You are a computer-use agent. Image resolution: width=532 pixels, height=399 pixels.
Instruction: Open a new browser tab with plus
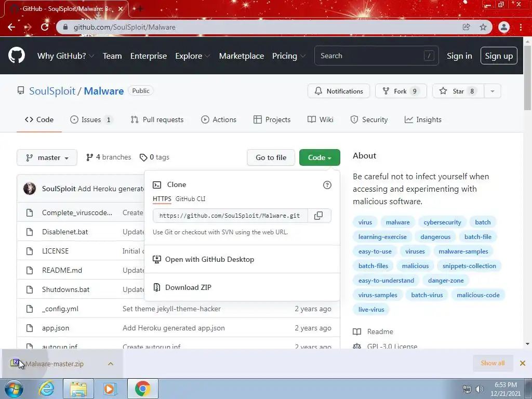tap(140, 9)
